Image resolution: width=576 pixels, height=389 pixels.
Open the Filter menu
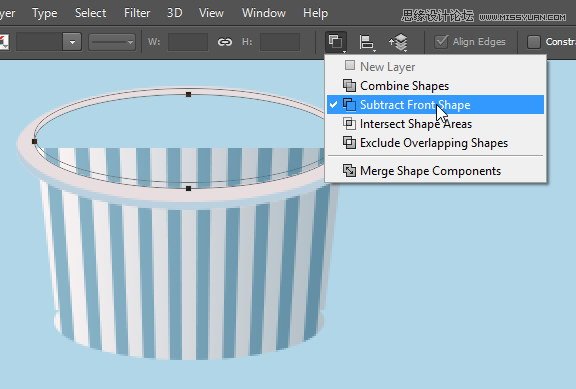point(137,13)
